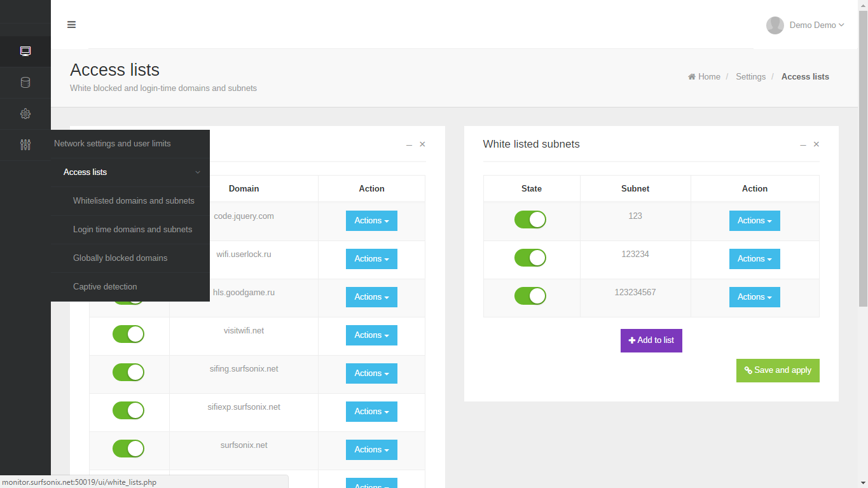Disable the sifing.surfsonix.net toggle
868x488 pixels.
click(128, 372)
